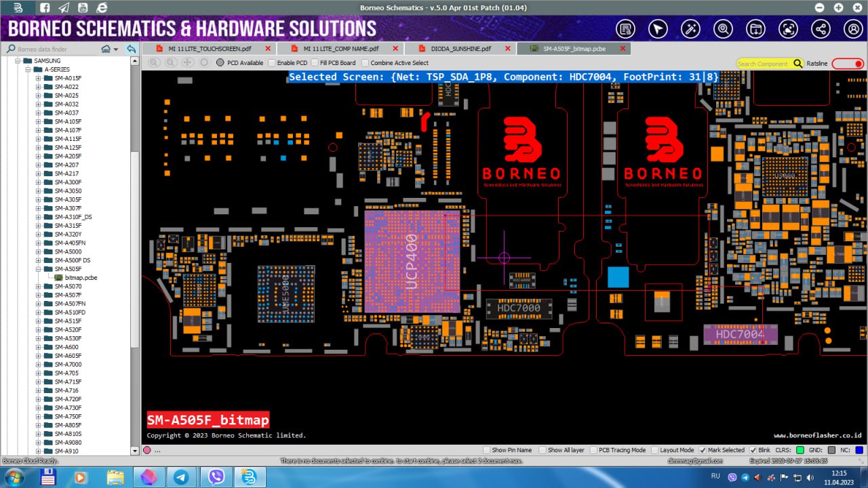Open the YouTube icon in title bar
The image size is (868, 488).
83,8
